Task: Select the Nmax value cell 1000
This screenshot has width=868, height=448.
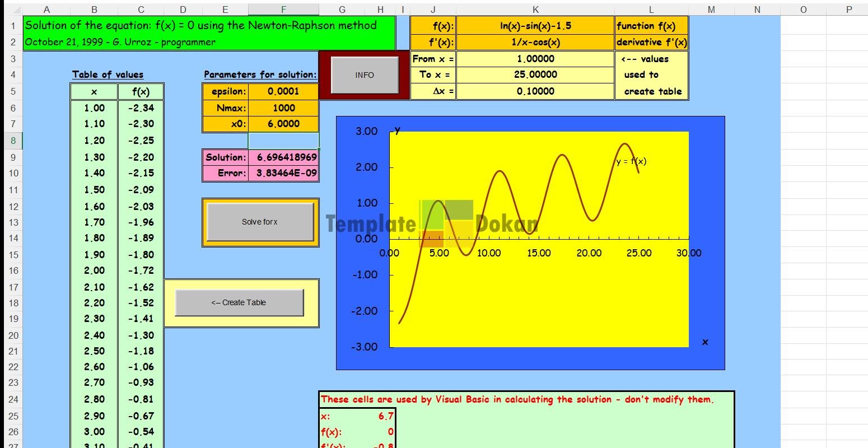Action: (283, 108)
